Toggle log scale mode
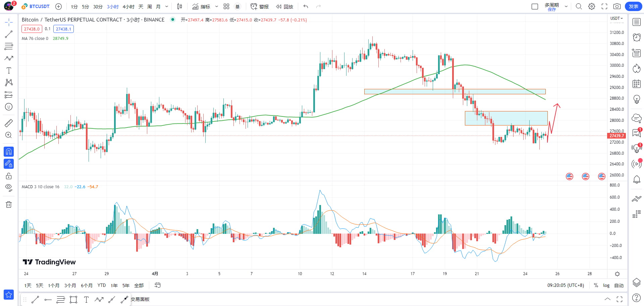Viewport: 644px width, 306px height. [x=606, y=286]
